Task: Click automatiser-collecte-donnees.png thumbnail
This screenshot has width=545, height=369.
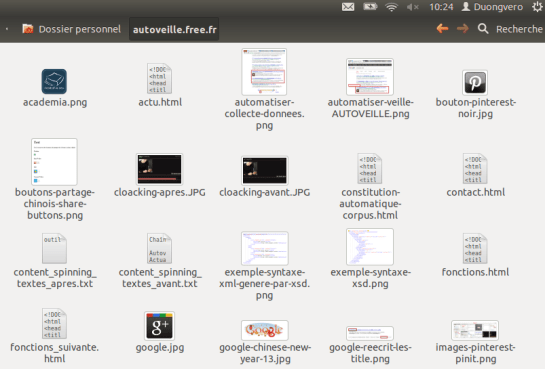Action: (264, 72)
